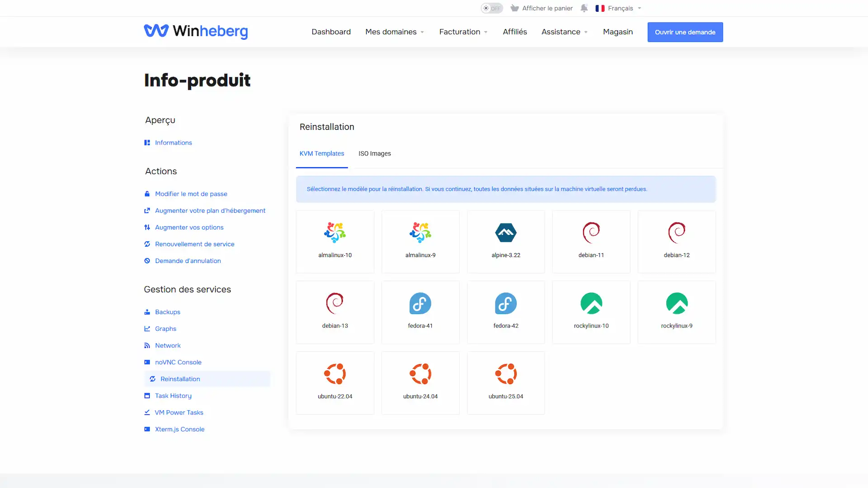The image size is (868, 488).
Task: Open Modifier le mot de passe
Action: pos(191,194)
